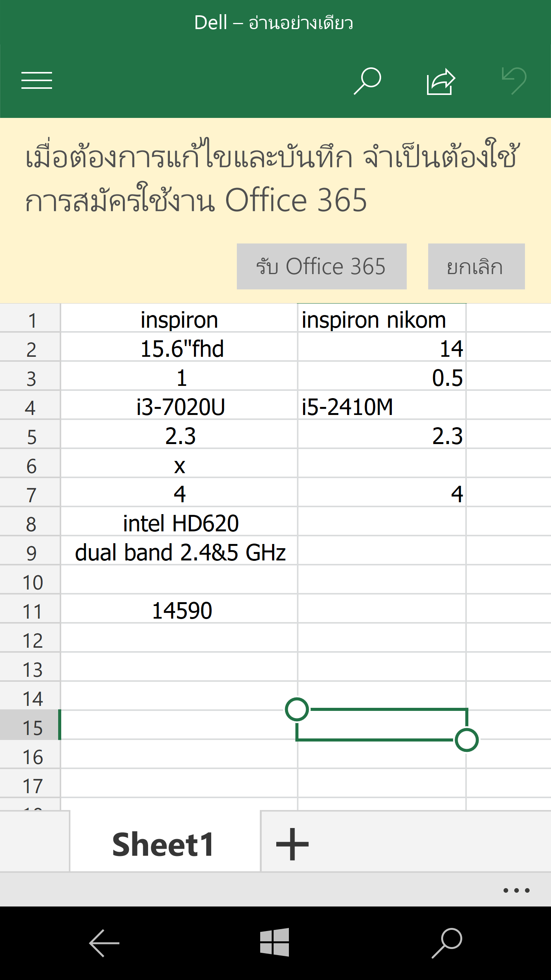The height and width of the screenshot is (980, 551).
Task: Open the share icon
Action: 441,81
